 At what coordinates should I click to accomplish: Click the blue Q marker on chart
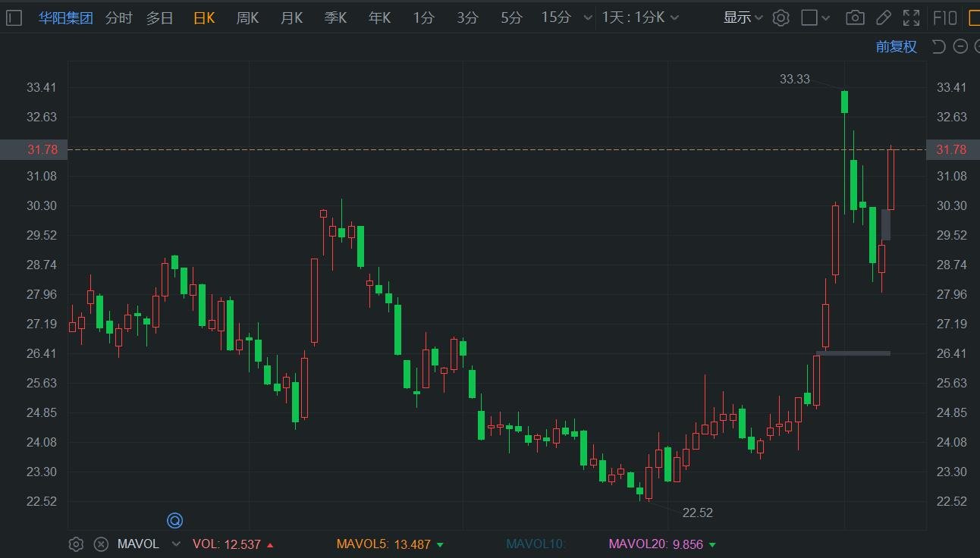pos(175,520)
